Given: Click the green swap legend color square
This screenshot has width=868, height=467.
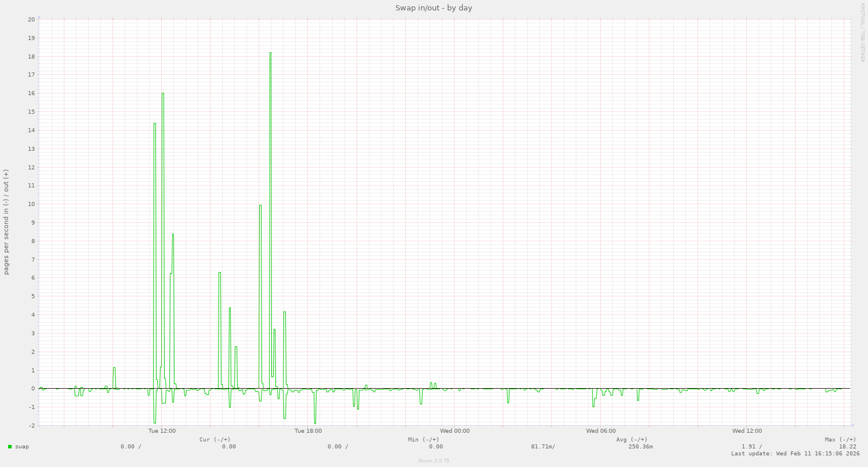Looking at the screenshot, I should click(x=10, y=447).
